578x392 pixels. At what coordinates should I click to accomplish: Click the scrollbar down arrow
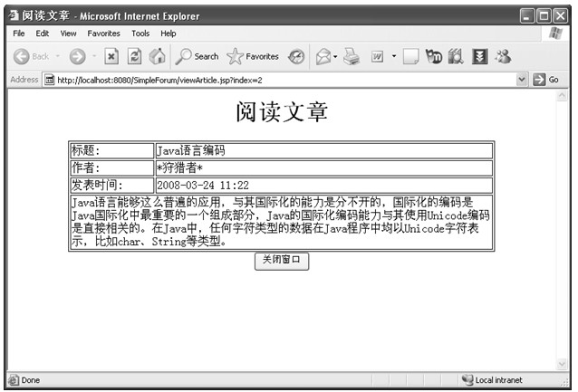click(562, 364)
